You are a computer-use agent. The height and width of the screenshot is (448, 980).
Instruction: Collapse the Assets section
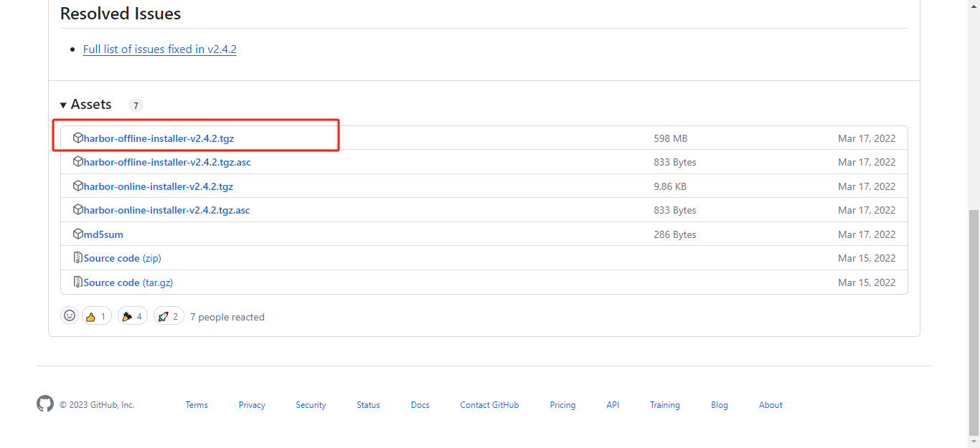point(86,105)
